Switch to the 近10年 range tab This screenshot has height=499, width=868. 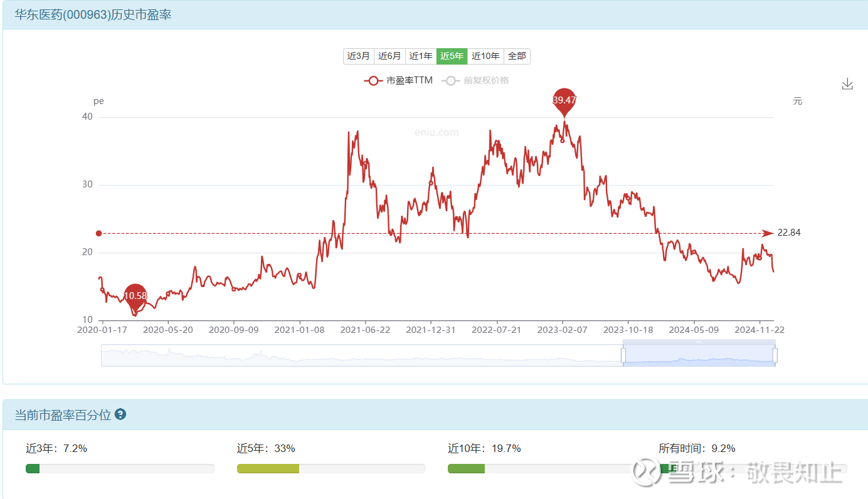click(485, 56)
